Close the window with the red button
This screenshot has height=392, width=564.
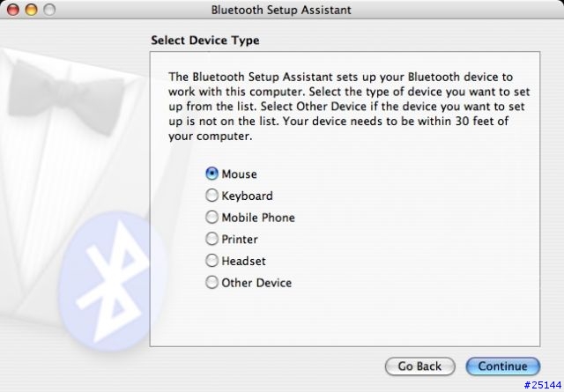[x=13, y=10]
